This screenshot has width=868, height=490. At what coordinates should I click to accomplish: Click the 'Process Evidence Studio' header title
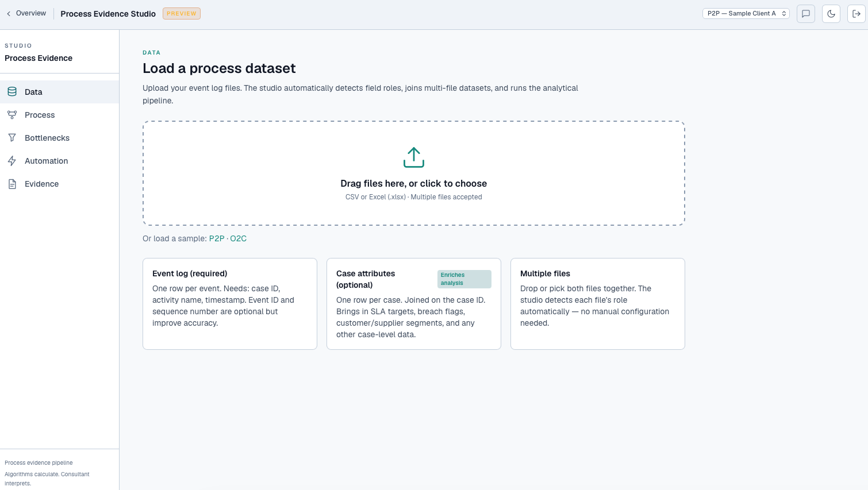[108, 14]
